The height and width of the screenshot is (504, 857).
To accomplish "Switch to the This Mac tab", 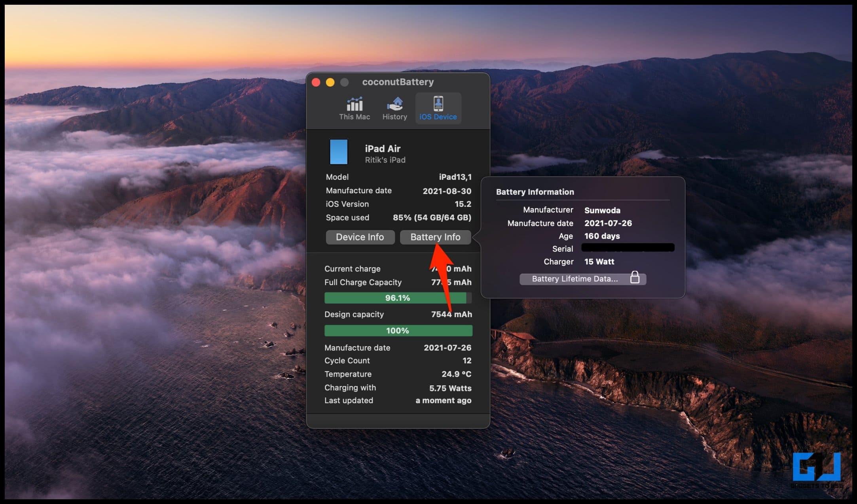I will coord(355,109).
